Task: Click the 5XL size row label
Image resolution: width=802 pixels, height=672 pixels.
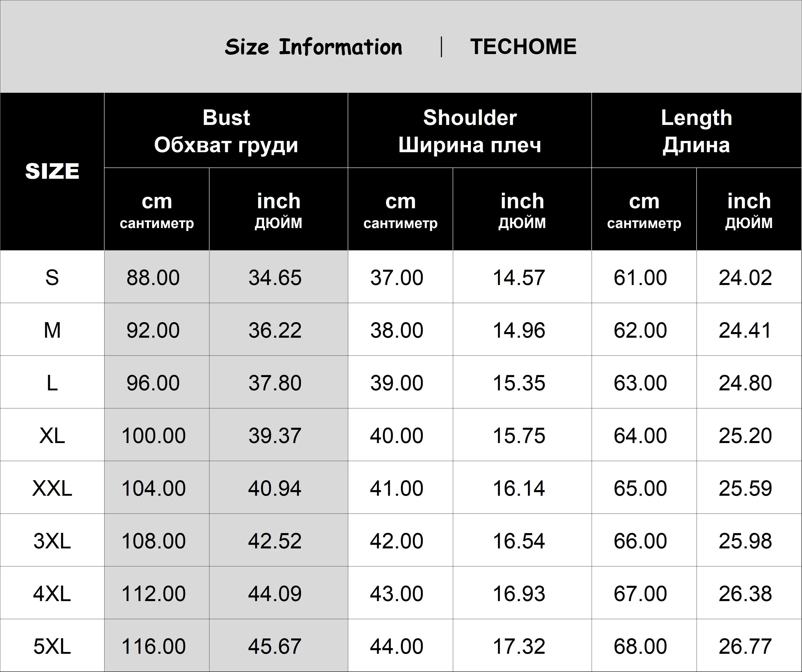Action: click(x=52, y=646)
